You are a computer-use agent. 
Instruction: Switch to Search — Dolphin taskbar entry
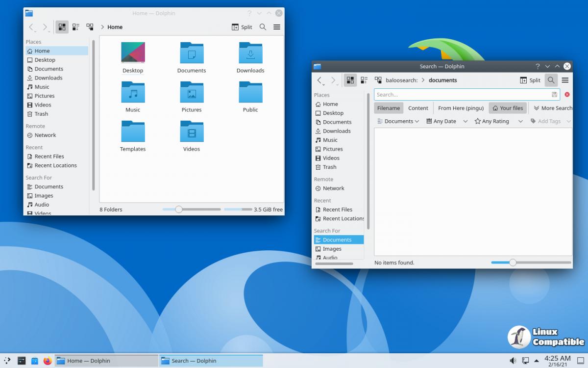pyautogui.click(x=211, y=361)
